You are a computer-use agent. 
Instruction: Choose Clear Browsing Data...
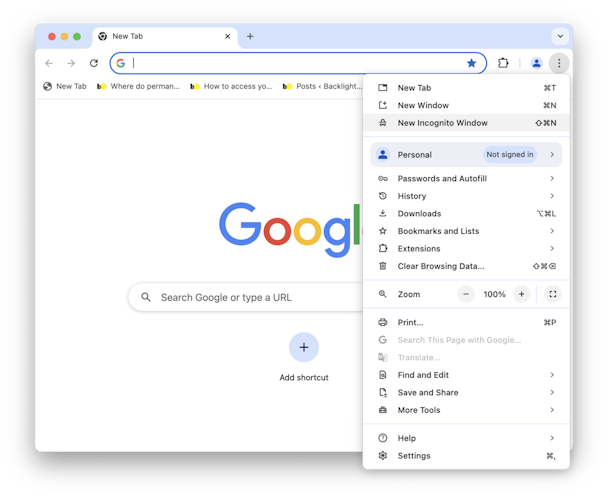[x=466, y=266]
